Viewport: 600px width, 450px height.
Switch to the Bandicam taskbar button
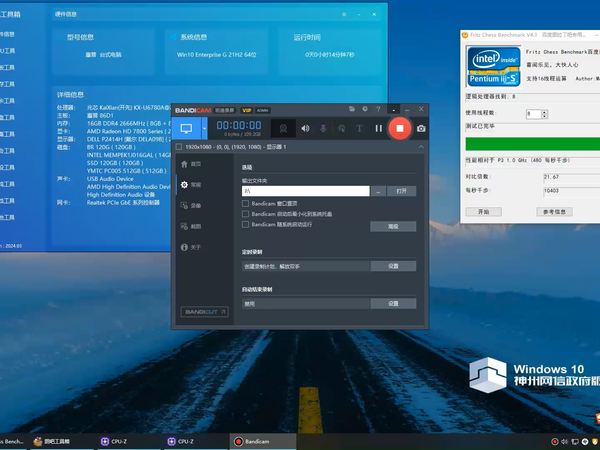(263, 442)
